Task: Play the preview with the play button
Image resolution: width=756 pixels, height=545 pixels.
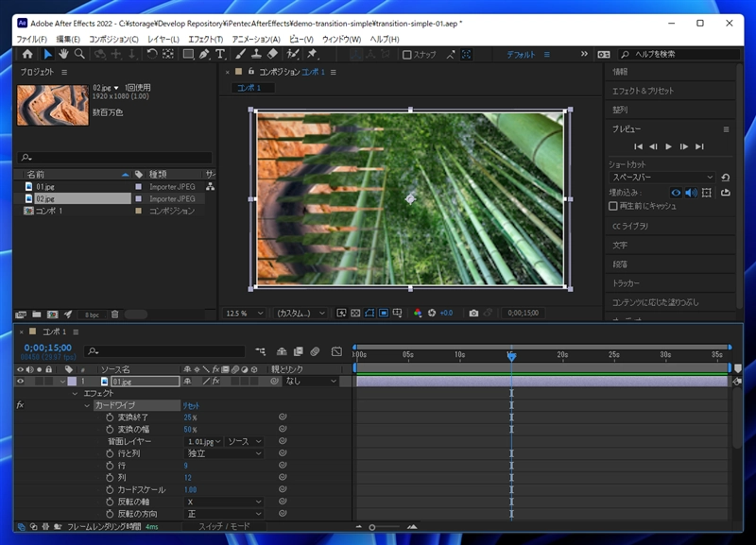Action: point(668,146)
